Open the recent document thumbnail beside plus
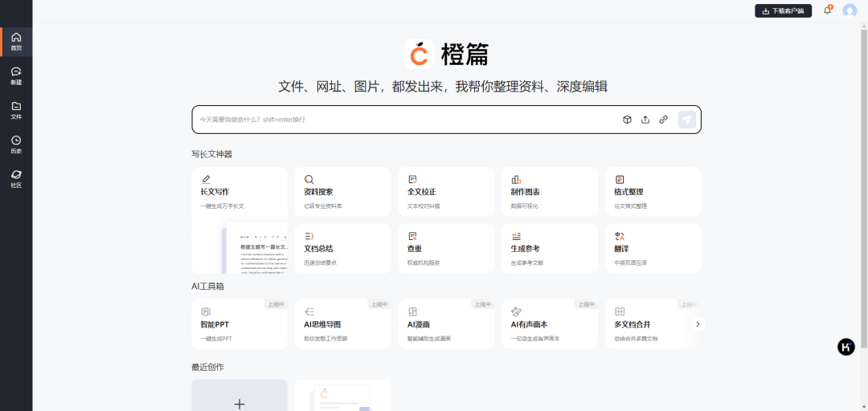This screenshot has width=868, height=411. (x=342, y=396)
